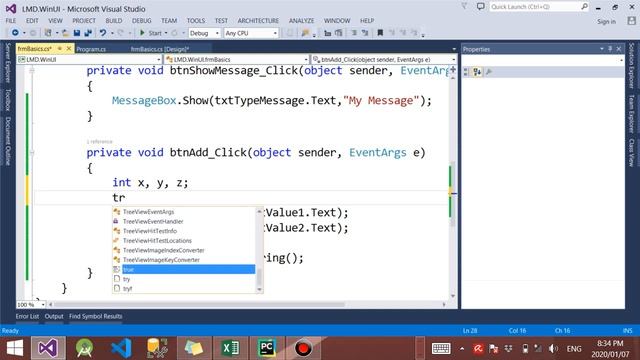Click the Bookmark toolbar icon
640x360 pixels.
coord(380,33)
